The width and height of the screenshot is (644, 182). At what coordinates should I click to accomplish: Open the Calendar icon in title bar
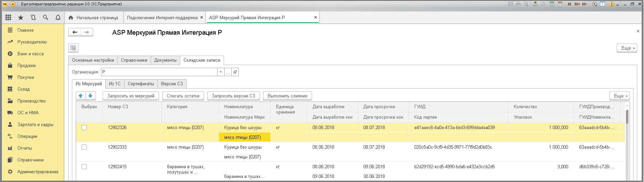(x=560, y=4)
